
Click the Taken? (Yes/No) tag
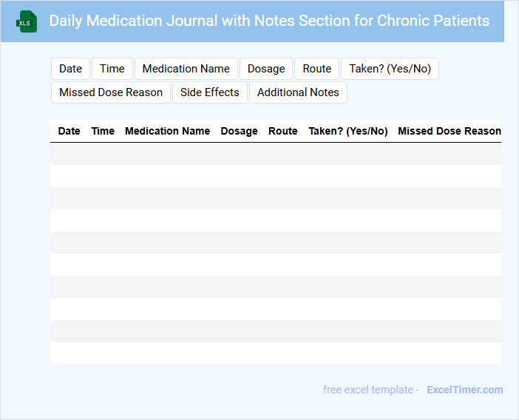point(390,69)
